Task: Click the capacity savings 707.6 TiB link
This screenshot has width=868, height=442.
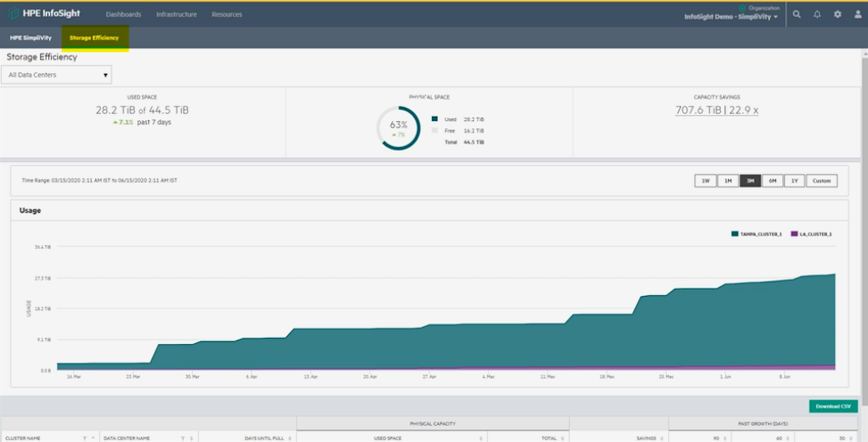Action: click(696, 110)
